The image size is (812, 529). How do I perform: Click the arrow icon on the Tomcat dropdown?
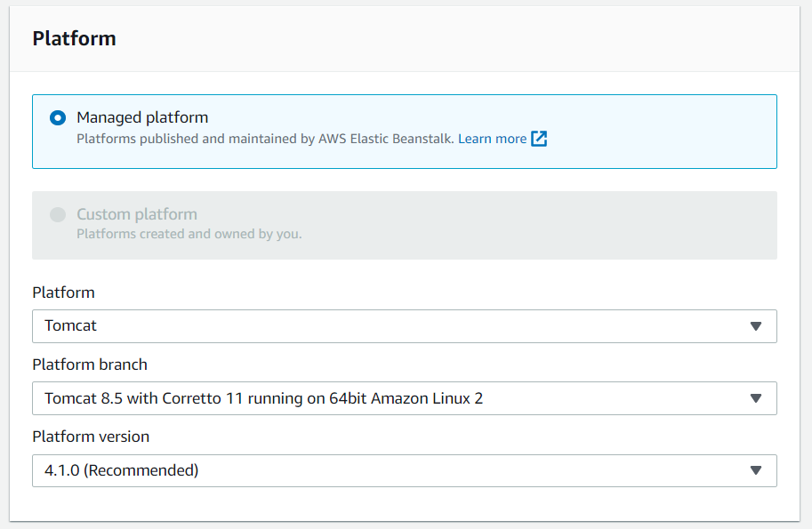click(x=756, y=326)
